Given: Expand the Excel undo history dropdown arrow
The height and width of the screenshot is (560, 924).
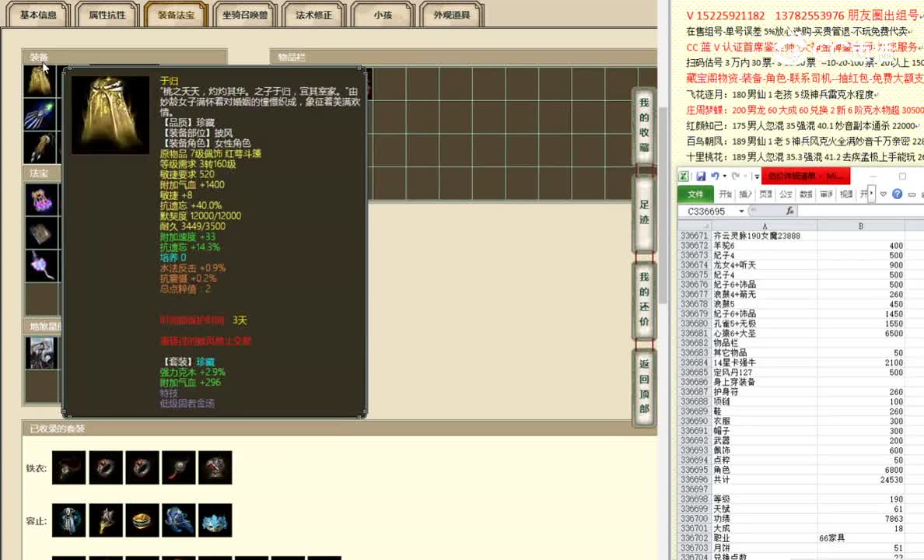Looking at the screenshot, I should [x=724, y=177].
